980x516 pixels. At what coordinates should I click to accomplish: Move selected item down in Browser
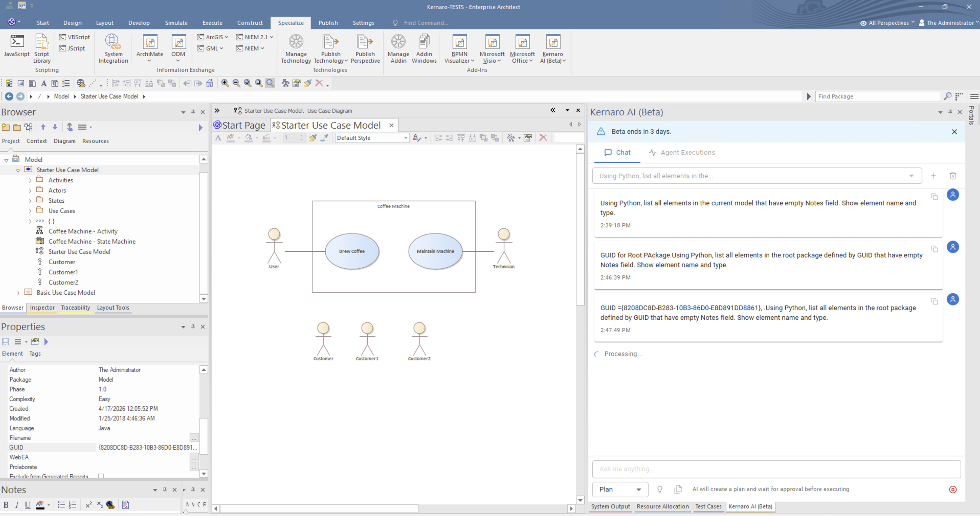tap(55, 127)
